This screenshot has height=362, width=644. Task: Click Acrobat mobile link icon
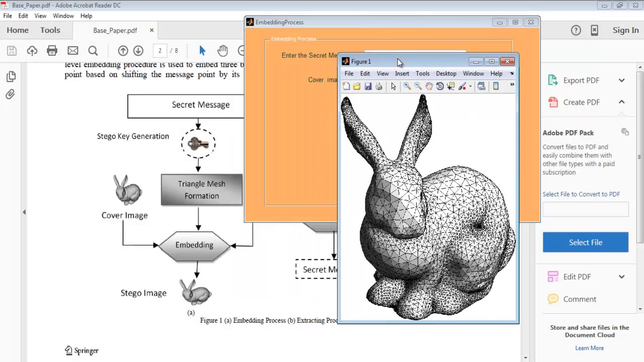(x=594, y=31)
